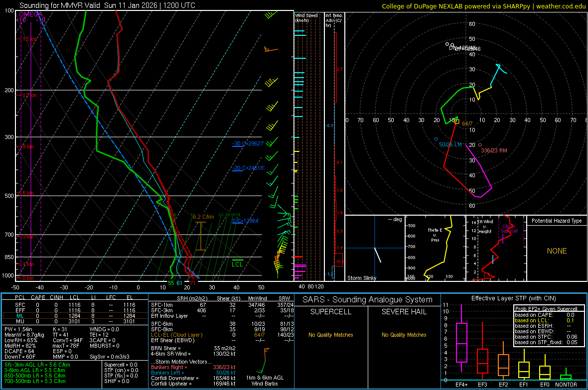Click the 'SigSvr = 0 m3/s3' value
This screenshot has height=390, width=588.
(110, 357)
